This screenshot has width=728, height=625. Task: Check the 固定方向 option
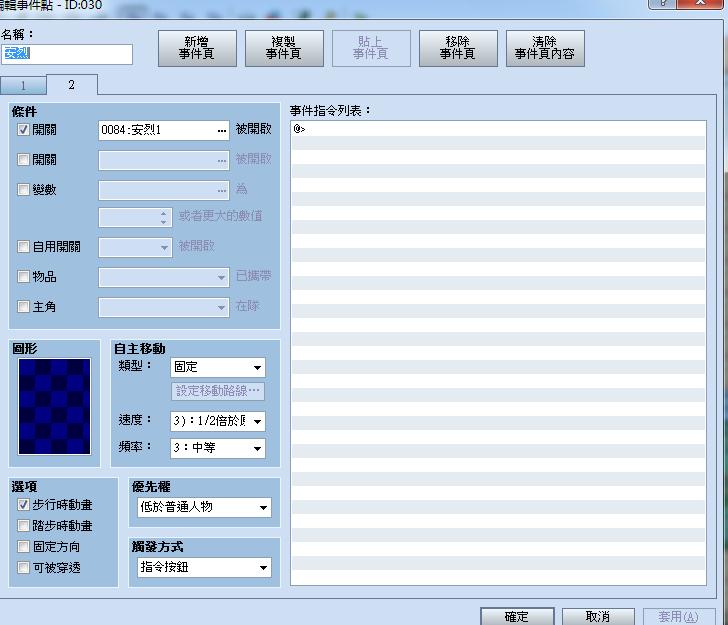tap(23, 547)
